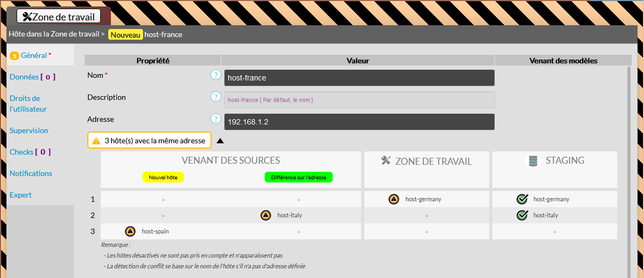
Task: Click host-spain new host icon
Action: (x=130, y=231)
